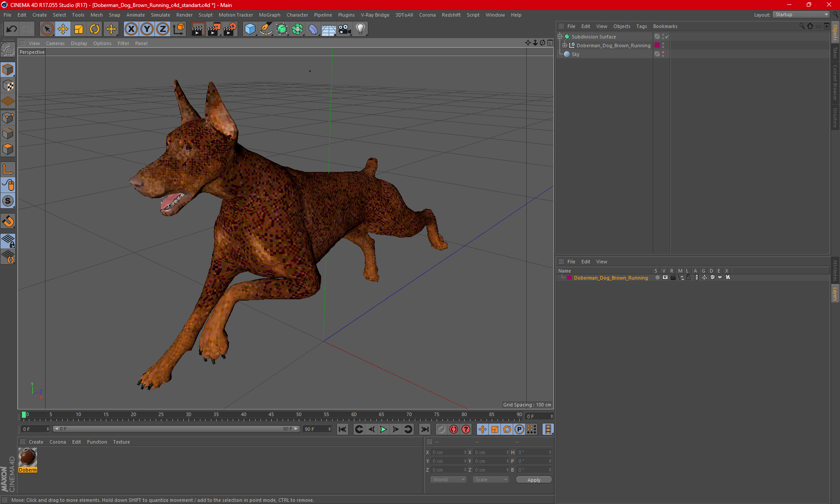Open the MoGraph menu

269,15
